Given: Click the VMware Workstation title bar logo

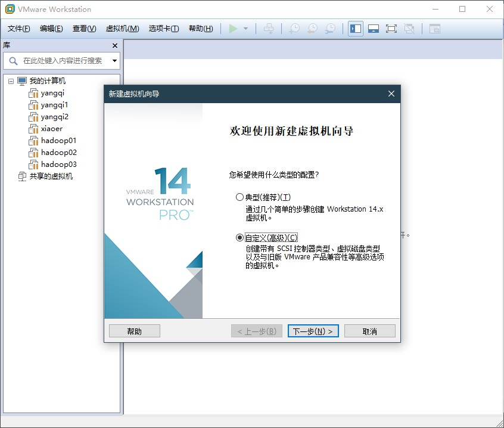Looking at the screenshot, I should point(10,9).
